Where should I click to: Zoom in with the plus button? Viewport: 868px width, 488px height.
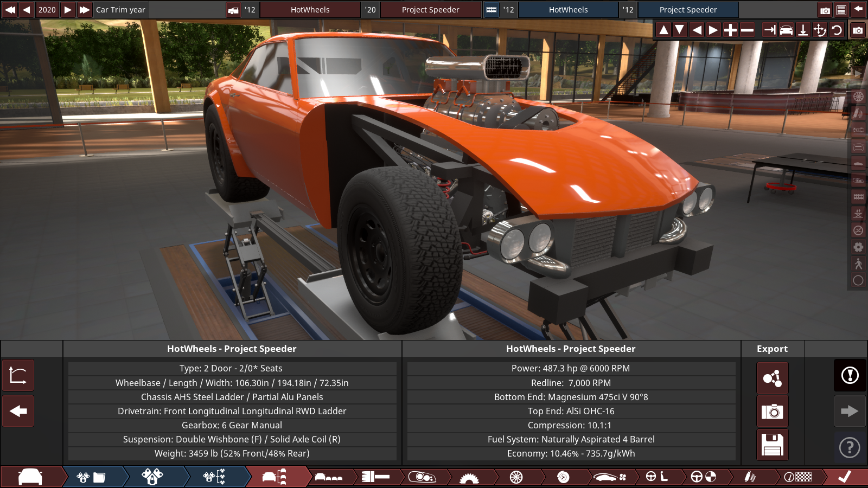[731, 30]
